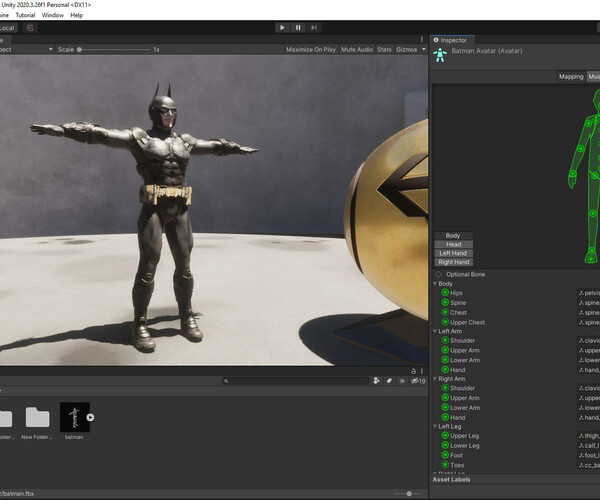Click the Upper Leg bone circle icon
The height and width of the screenshot is (500, 600).
[x=445, y=435]
